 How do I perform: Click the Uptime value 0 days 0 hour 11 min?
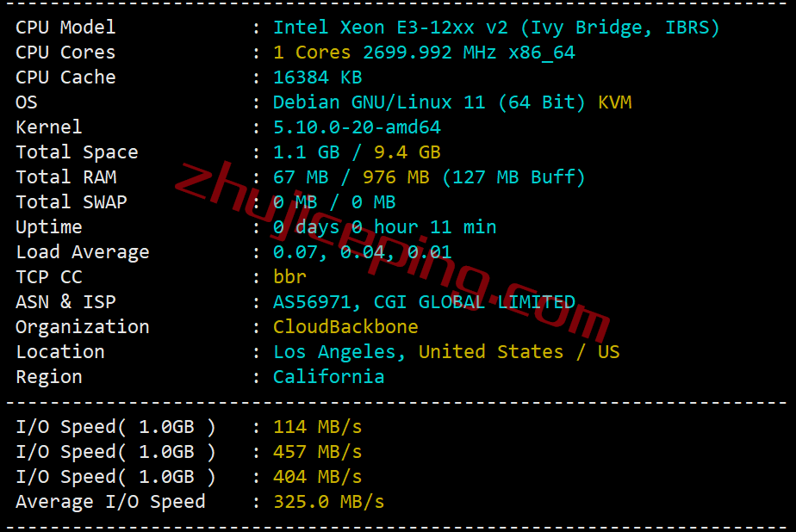coord(385,226)
